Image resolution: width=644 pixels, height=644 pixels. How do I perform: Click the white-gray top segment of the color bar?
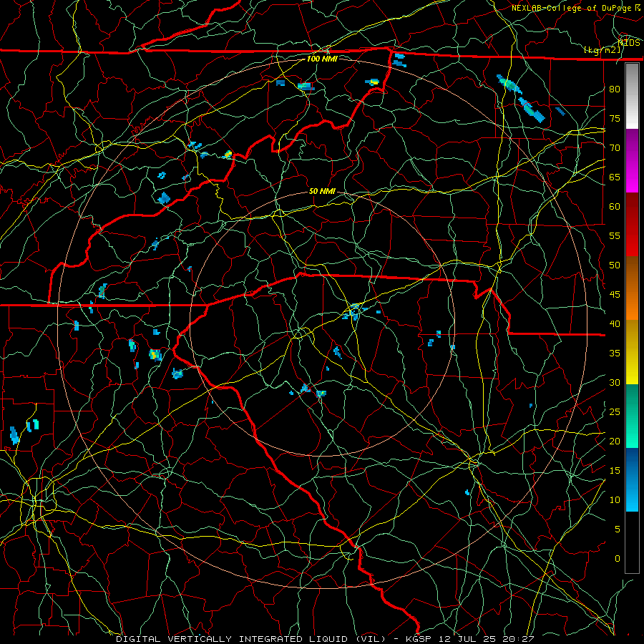tap(632, 96)
